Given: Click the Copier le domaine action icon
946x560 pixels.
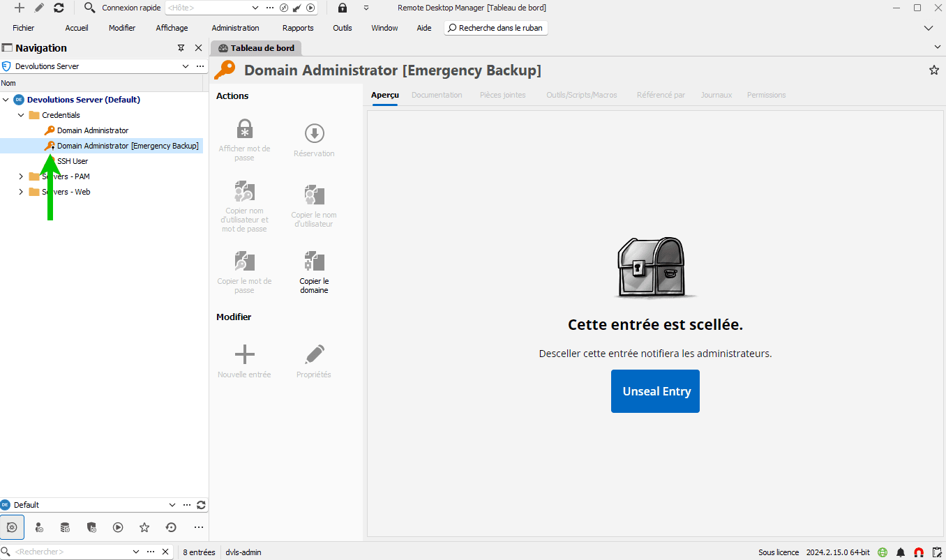Looking at the screenshot, I should [314, 262].
